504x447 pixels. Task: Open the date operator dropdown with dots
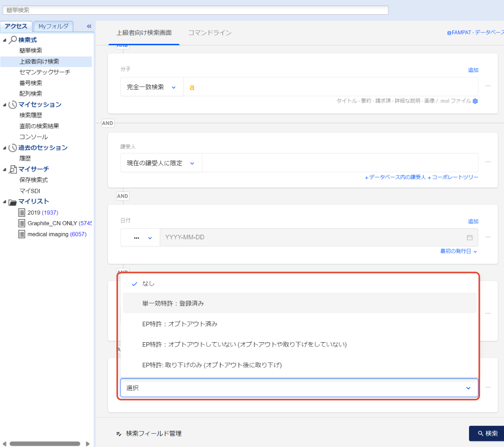click(140, 238)
